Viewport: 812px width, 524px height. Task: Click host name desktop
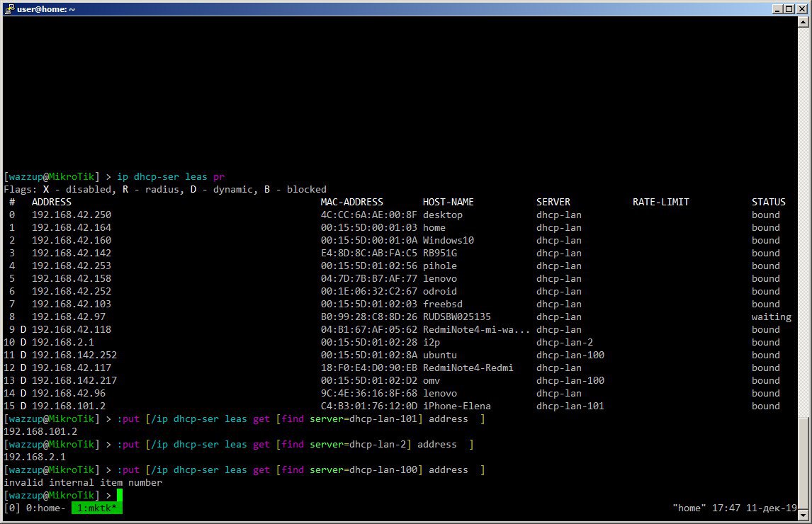443,215
